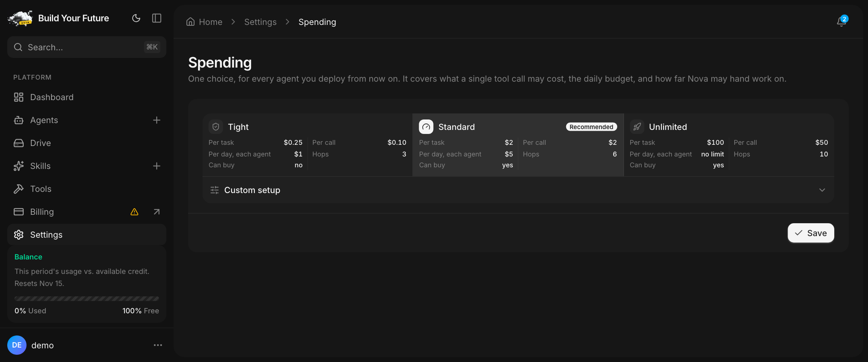Select the Standard spending preset
This screenshot has width=868, height=362.
pos(518,145)
